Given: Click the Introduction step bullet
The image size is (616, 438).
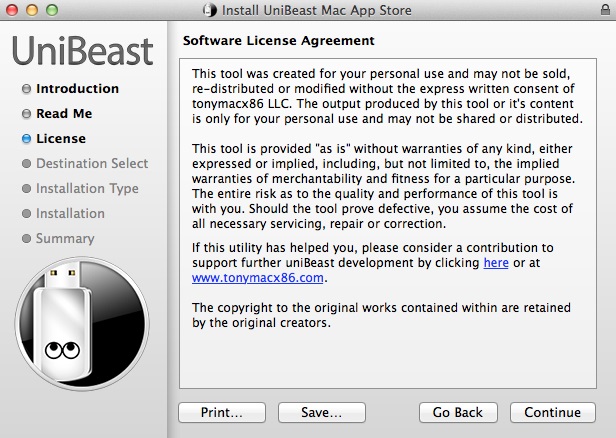Looking at the screenshot, I should (26, 89).
